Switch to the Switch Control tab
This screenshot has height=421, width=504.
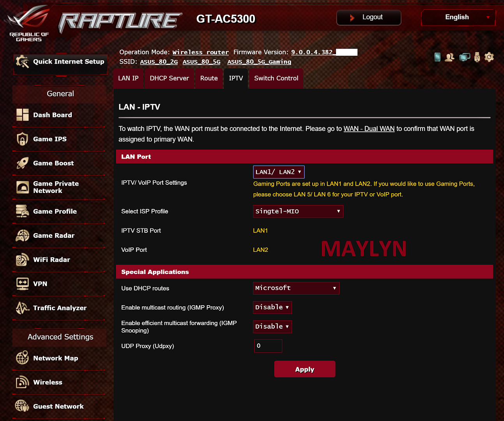tap(276, 78)
